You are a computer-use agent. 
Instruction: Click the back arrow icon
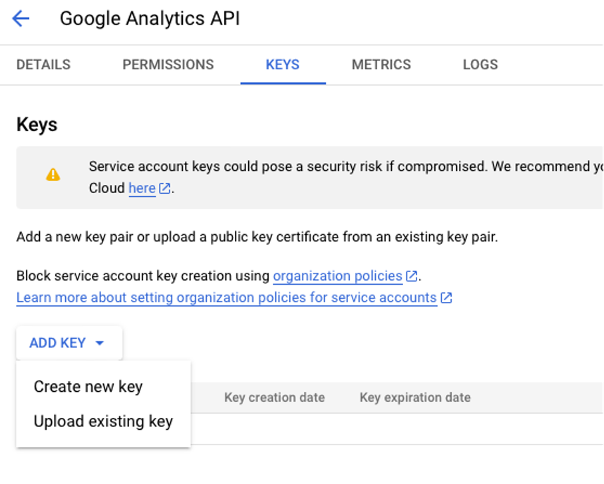click(21, 19)
